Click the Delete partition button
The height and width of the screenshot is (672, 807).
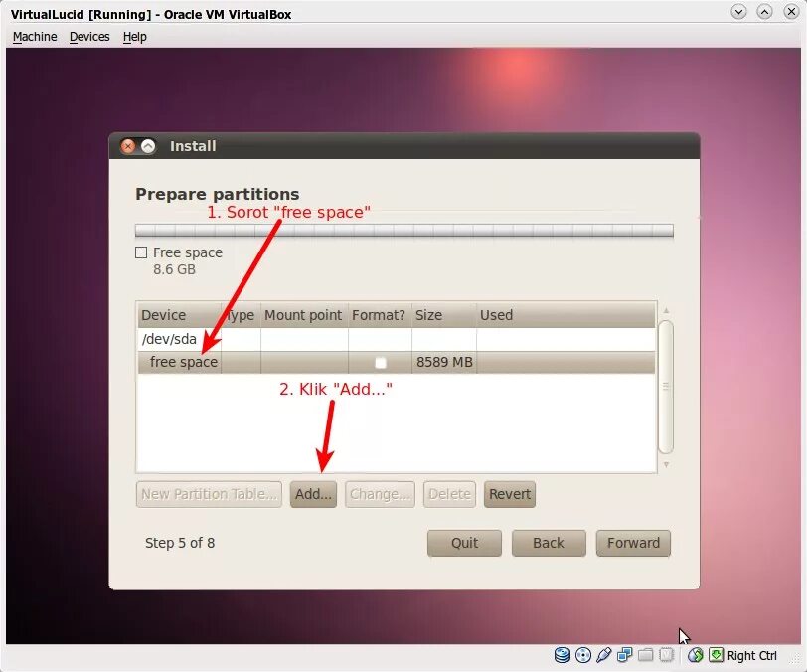coord(449,494)
